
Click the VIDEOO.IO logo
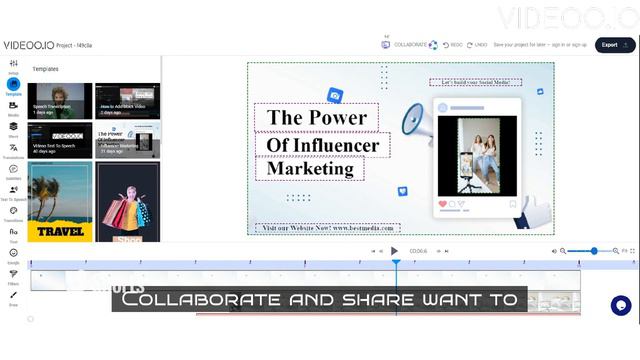point(29,45)
